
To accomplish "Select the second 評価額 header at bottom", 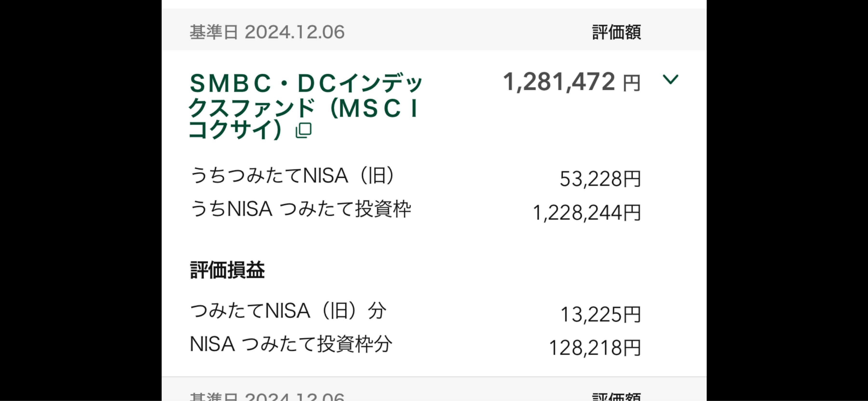I will (616, 397).
